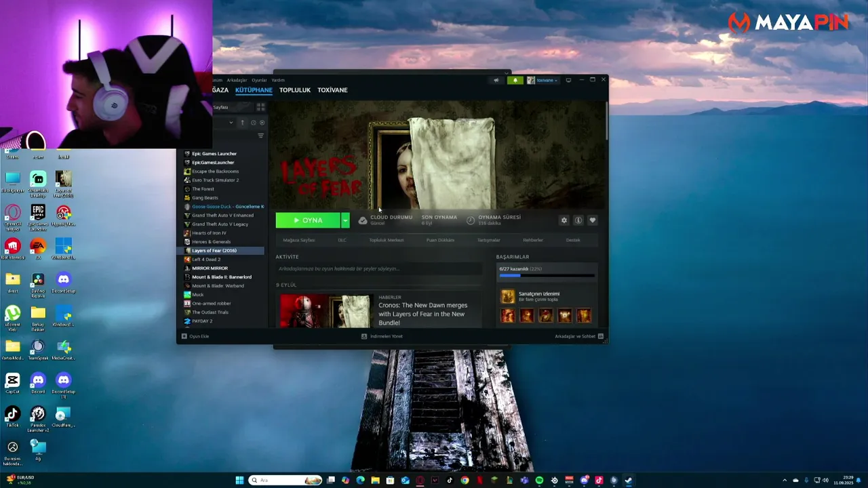Open the Arkadaşlar menu

click(x=237, y=80)
